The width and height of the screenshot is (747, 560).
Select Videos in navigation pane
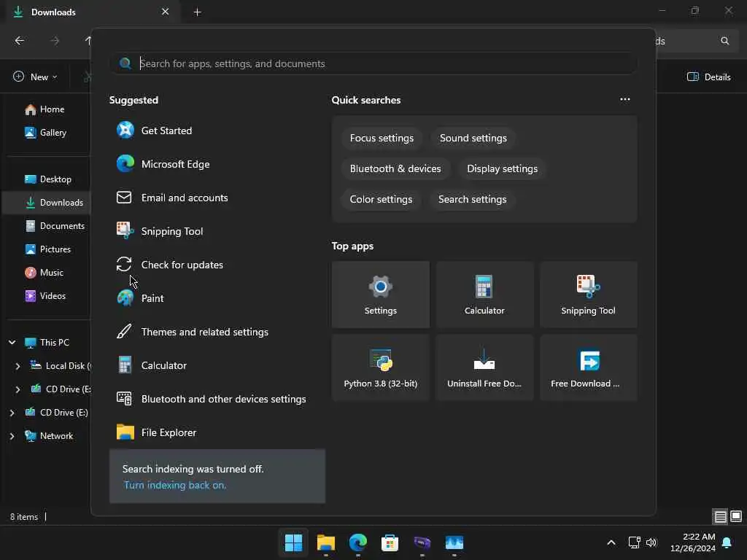[x=46, y=296]
